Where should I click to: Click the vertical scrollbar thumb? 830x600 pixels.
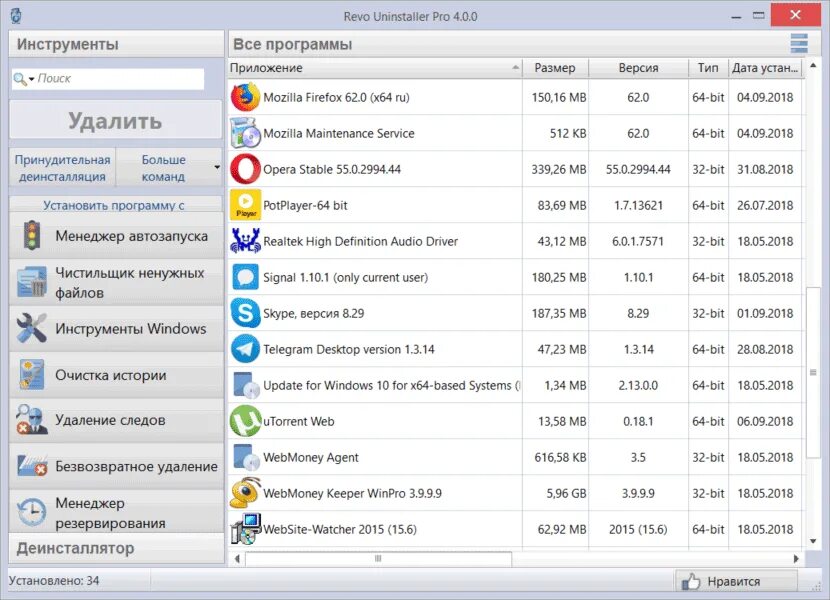(x=813, y=372)
